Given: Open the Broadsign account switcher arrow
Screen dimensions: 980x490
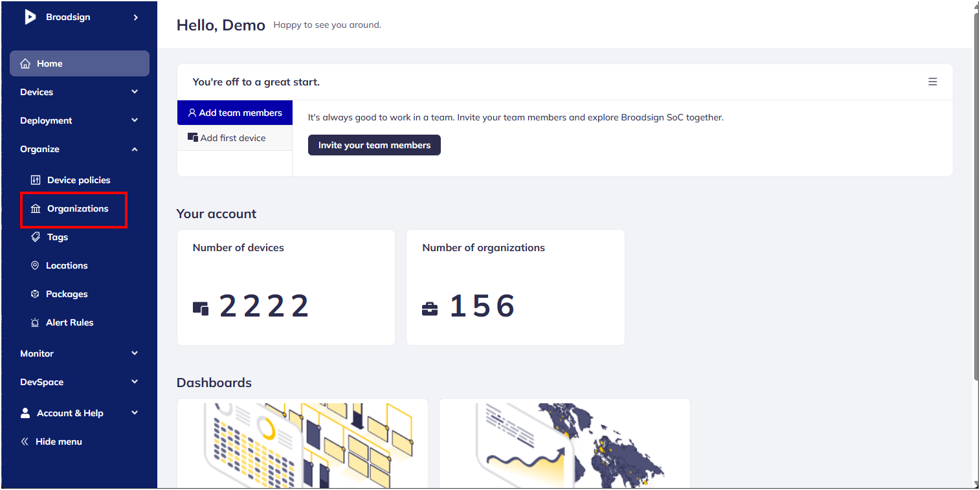Looking at the screenshot, I should pos(136,17).
